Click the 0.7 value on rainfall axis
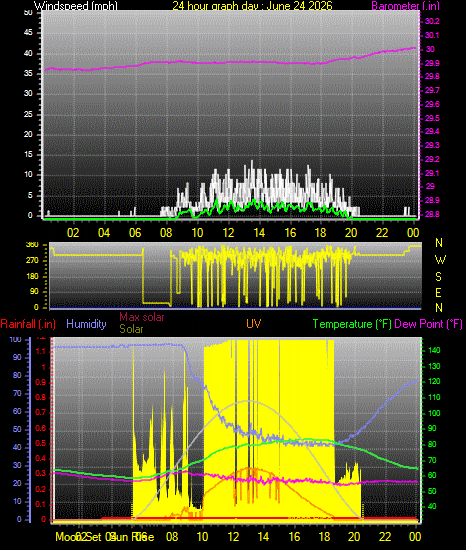Screen dimensions: 466x550 pyautogui.click(x=41, y=412)
